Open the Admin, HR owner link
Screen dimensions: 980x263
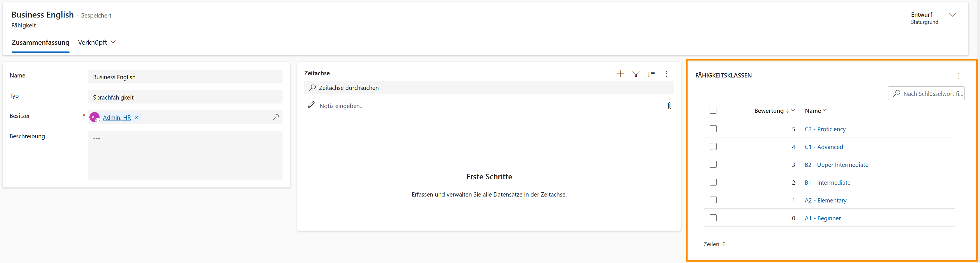click(x=117, y=118)
